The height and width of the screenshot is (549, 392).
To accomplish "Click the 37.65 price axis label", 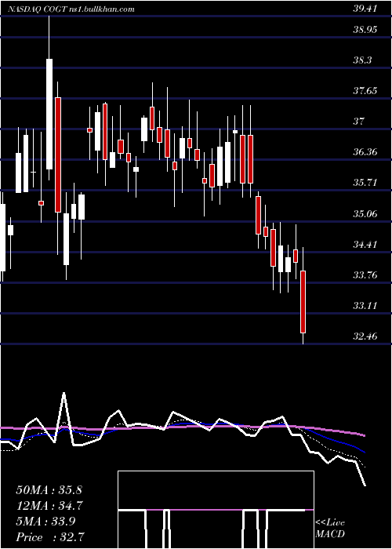I will 365,91.
